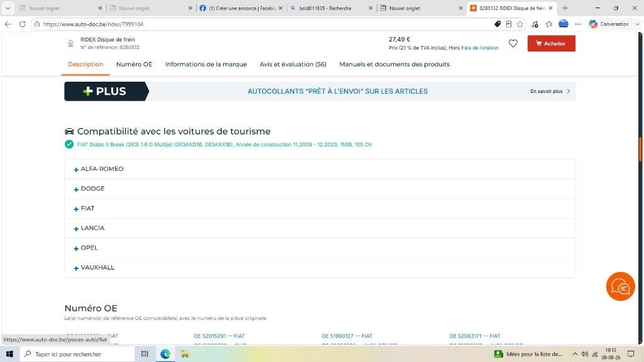Open the Windows Start menu
644x362 pixels.
pyautogui.click(x=9, y=354)
